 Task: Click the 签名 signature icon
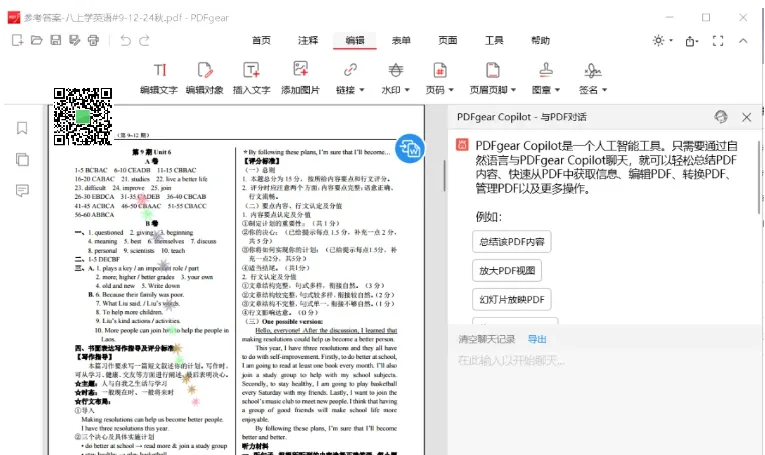[593, 71]
